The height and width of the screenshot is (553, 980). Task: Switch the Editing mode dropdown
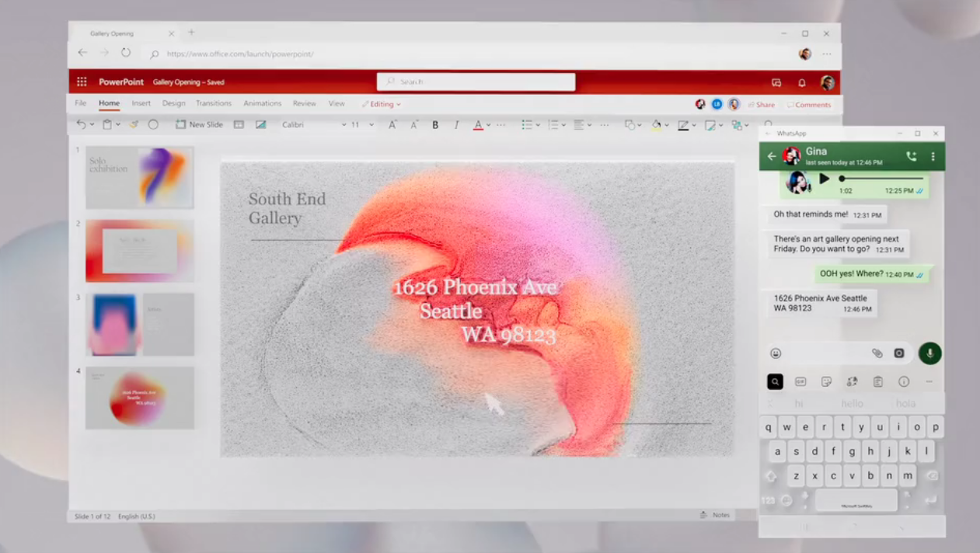pos(381,104)
